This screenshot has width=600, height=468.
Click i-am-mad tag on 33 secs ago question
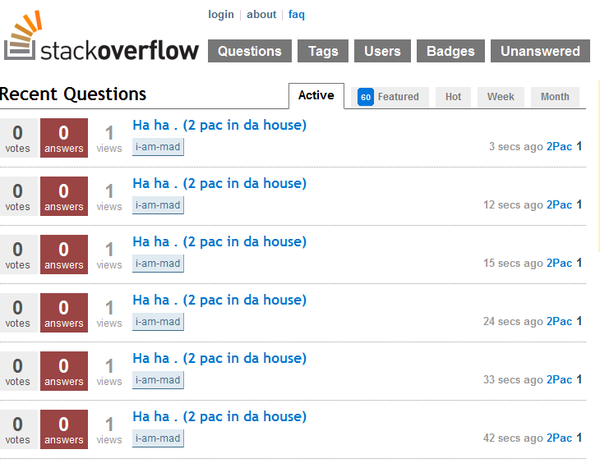[158, 380]
